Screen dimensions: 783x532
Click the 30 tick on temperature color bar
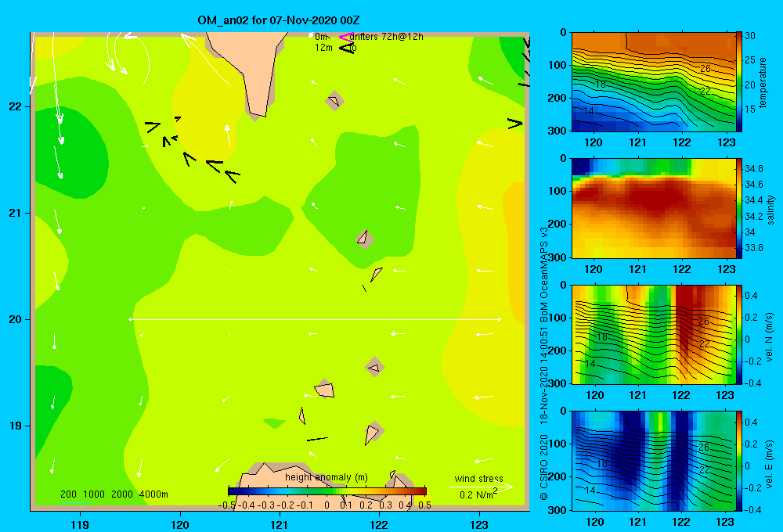(x=750, y=36)
